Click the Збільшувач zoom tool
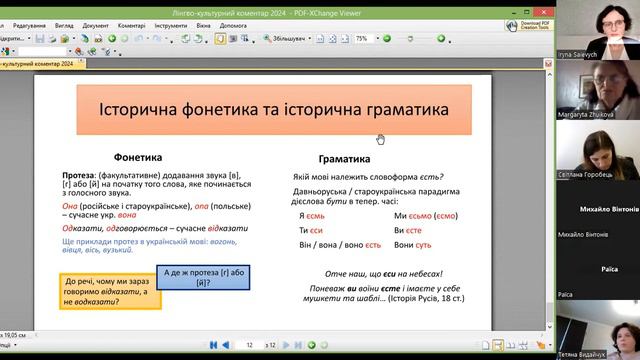The width and height of the screenshot is (640, 360). click(x=284, y=39)
